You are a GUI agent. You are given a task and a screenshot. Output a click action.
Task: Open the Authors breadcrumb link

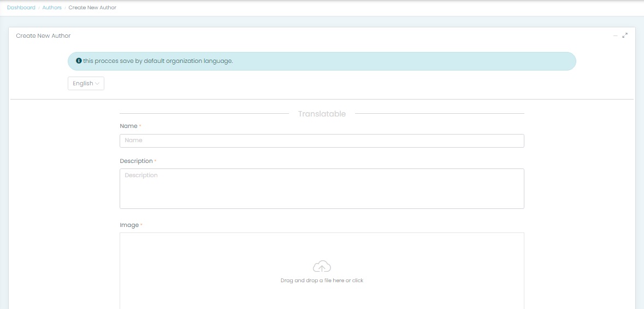52,8
